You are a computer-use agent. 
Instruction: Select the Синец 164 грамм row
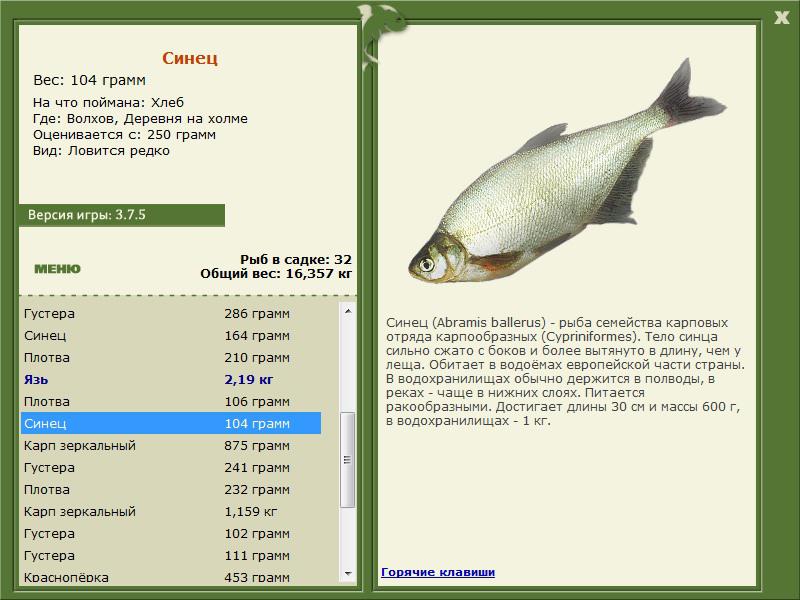(171, 336)
